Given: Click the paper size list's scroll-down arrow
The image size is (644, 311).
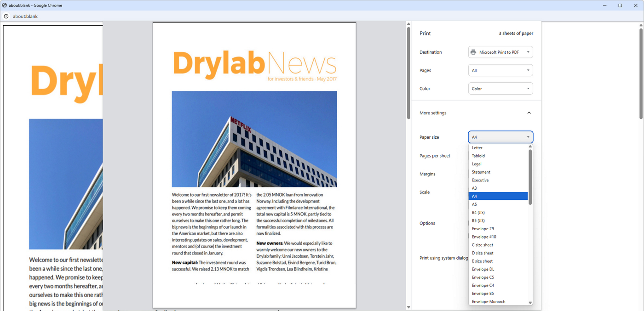Looking at the screenshot, I should pos(530,303).
